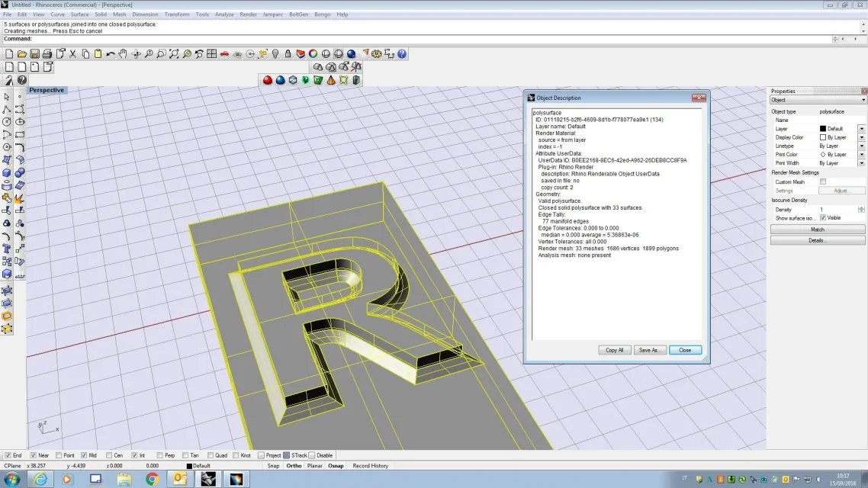This screenshot has width=868, height=488.
Task: Toggle the Mid osnap checkbox
Action: 84,455
